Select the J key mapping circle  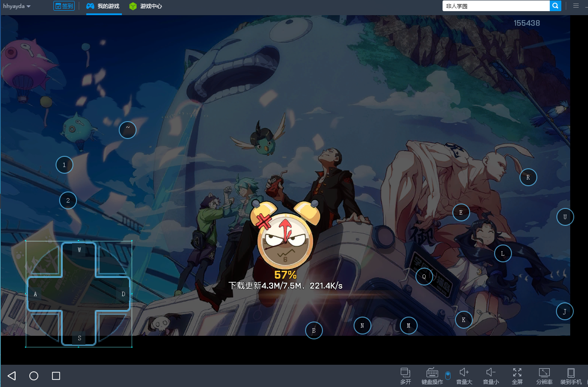(x=565, y=311)
